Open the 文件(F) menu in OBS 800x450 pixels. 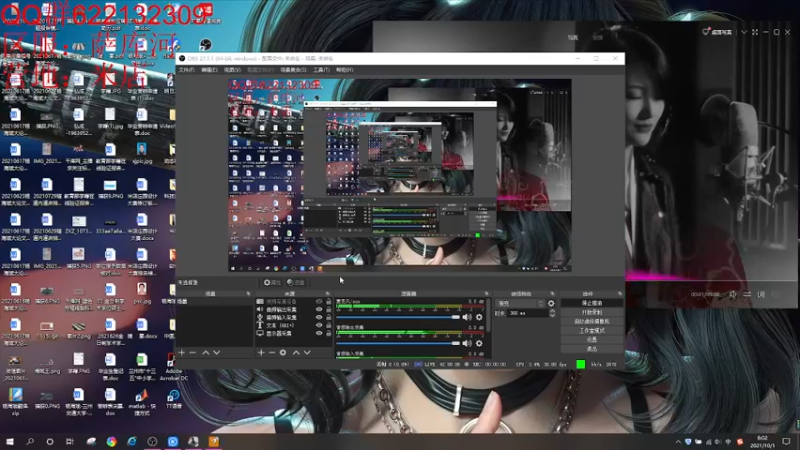click(186, 70)
